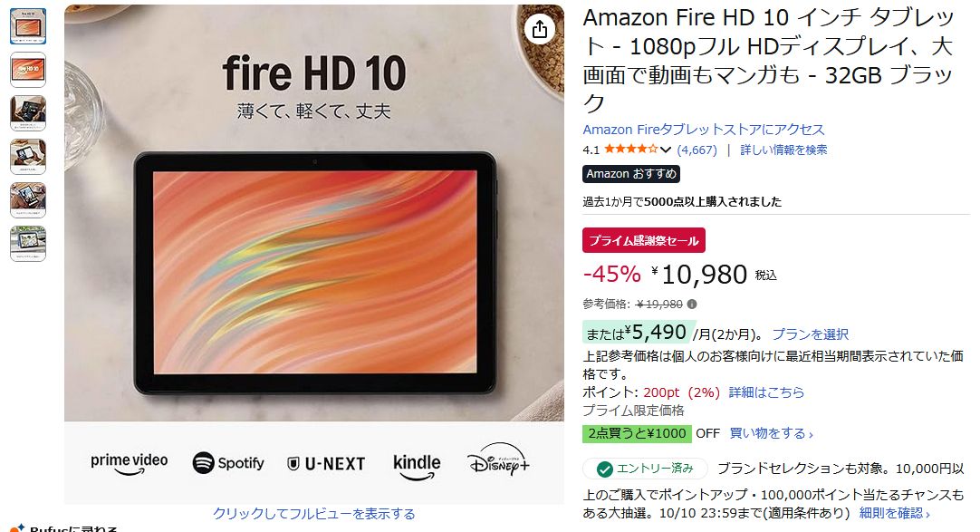Click 詳しい情報を検索 link

click(783, 150)
